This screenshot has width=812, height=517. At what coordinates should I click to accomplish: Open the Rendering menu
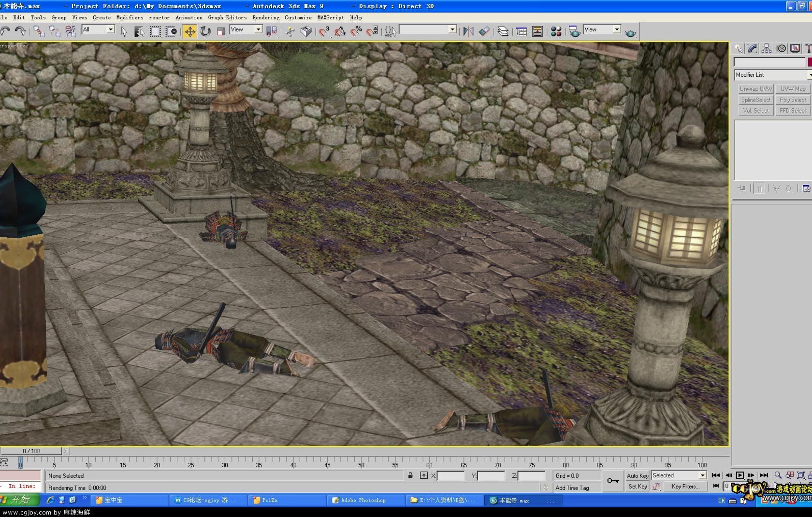point(266,17)
